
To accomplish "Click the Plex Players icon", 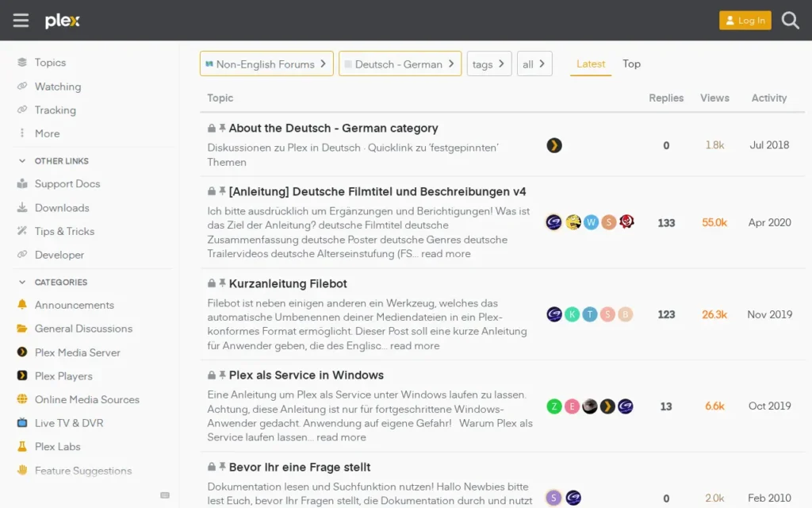I will [x=21, y=375].
